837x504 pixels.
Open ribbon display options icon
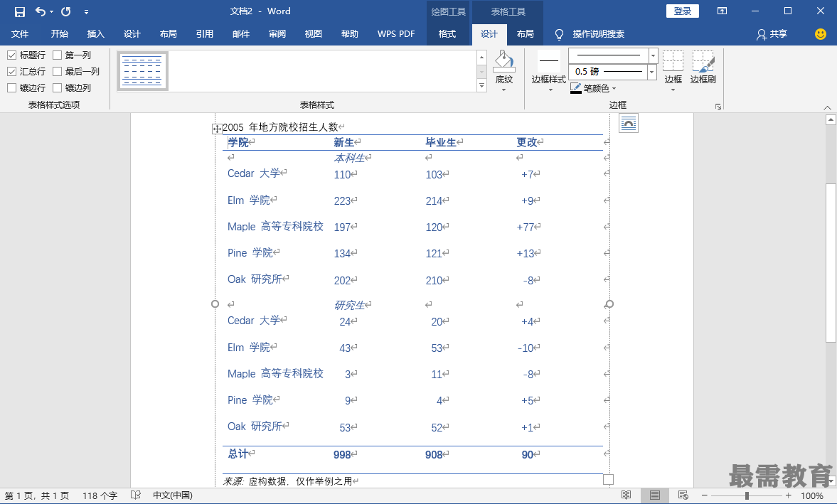coord(722,11)
